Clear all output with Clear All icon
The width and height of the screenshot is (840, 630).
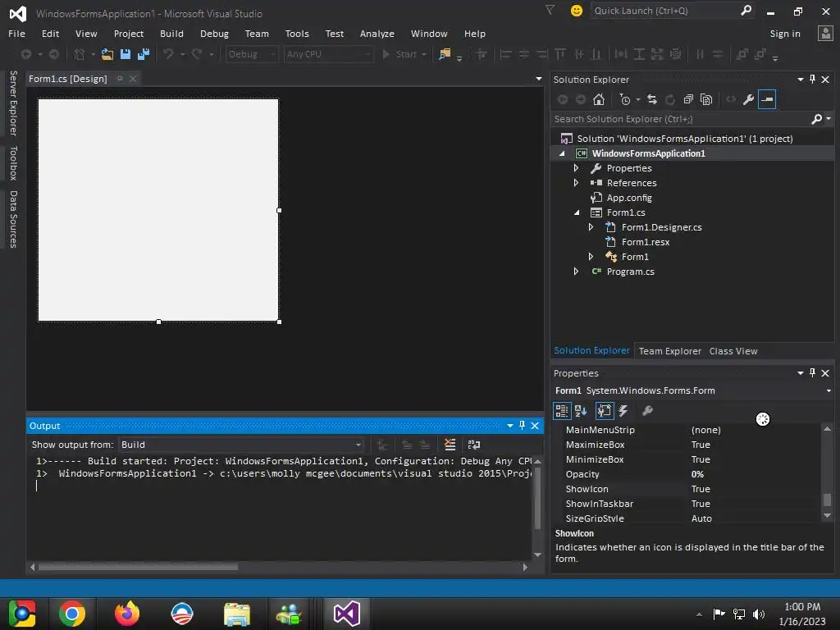pos(450,444)
